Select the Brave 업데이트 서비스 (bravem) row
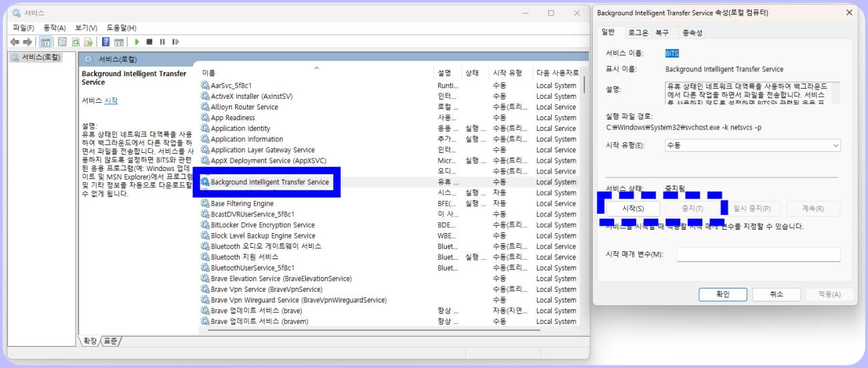868x368 pixels. coord(389,321)
